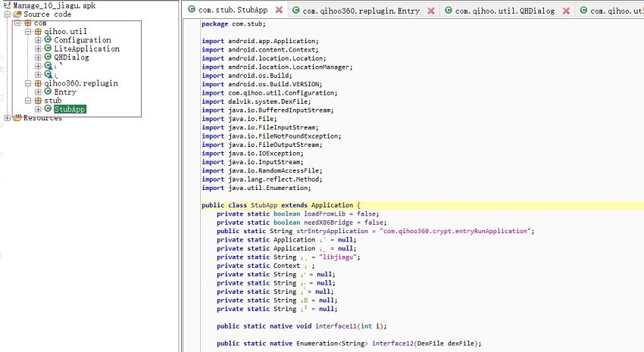Close the com.qihoo.util.QHDialog tab

click(566, 11)
